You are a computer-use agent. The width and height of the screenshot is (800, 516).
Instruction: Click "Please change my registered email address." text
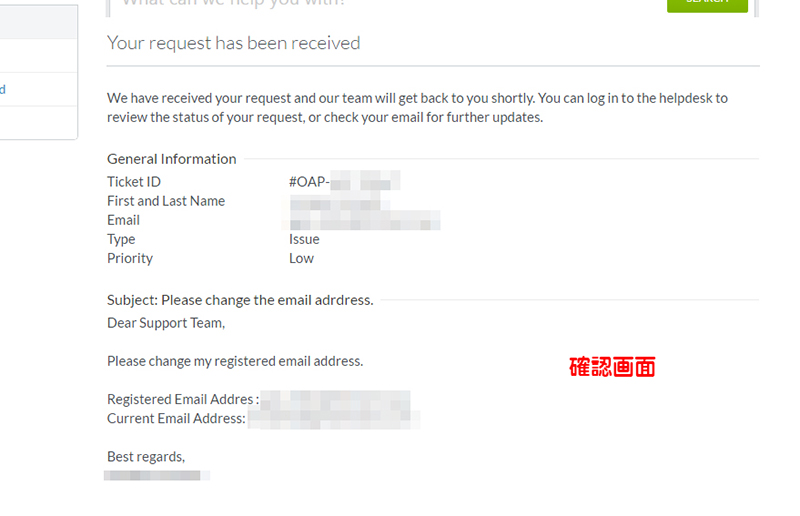pyautogui.click(x=235, y=360)
